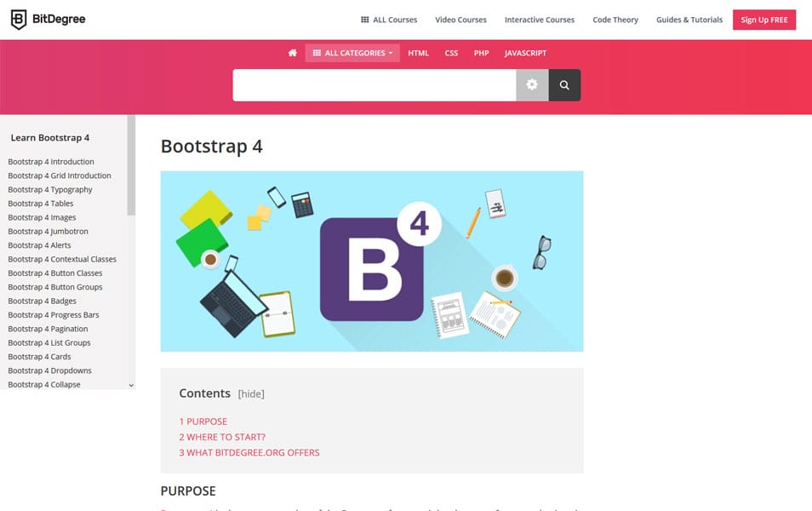Open Bootstrap 4 Images tutorial
The height and width of the screenshot is (511, 812).
click(x=42, y=218)
